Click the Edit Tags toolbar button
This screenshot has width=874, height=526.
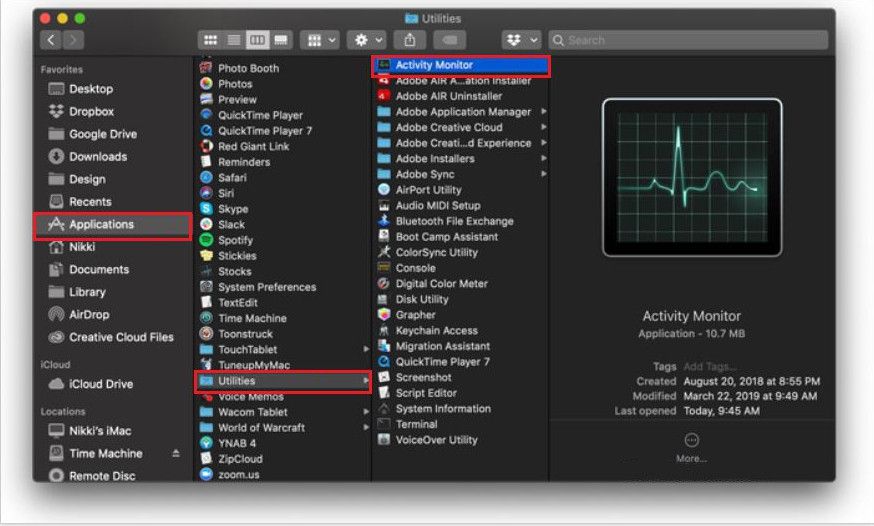(x=450, y=40)
